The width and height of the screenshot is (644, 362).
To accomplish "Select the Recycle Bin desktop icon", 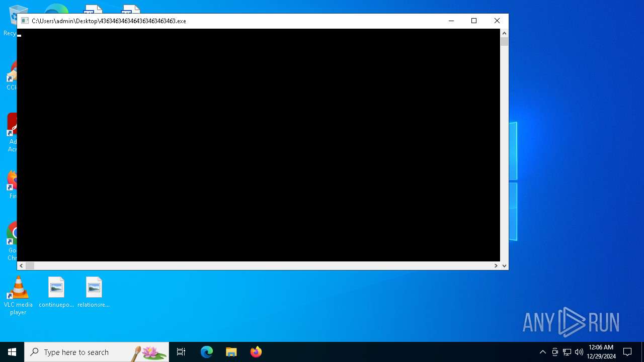I will click(10, 20).
